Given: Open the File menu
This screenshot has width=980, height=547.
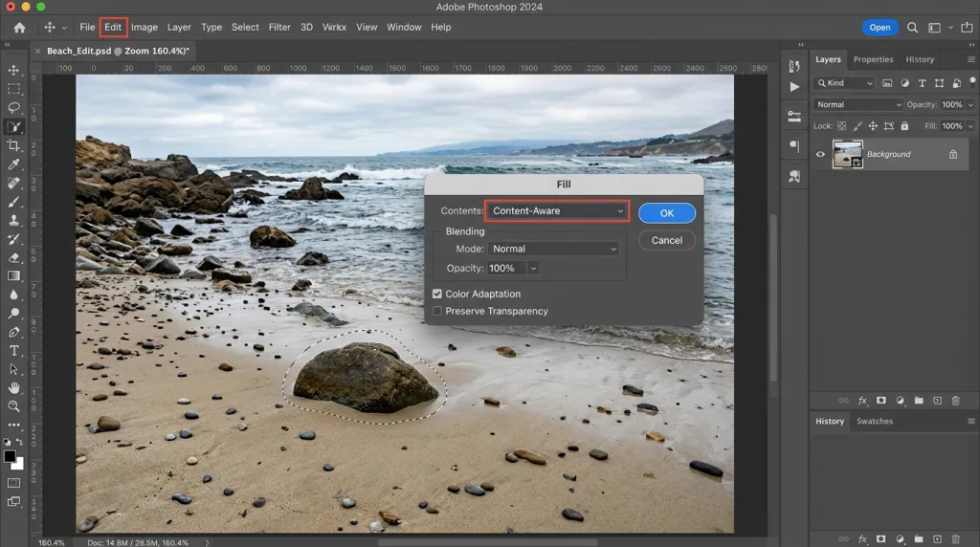Looking at the screenshot, I should pyautogui.click(x=87, y=28).
